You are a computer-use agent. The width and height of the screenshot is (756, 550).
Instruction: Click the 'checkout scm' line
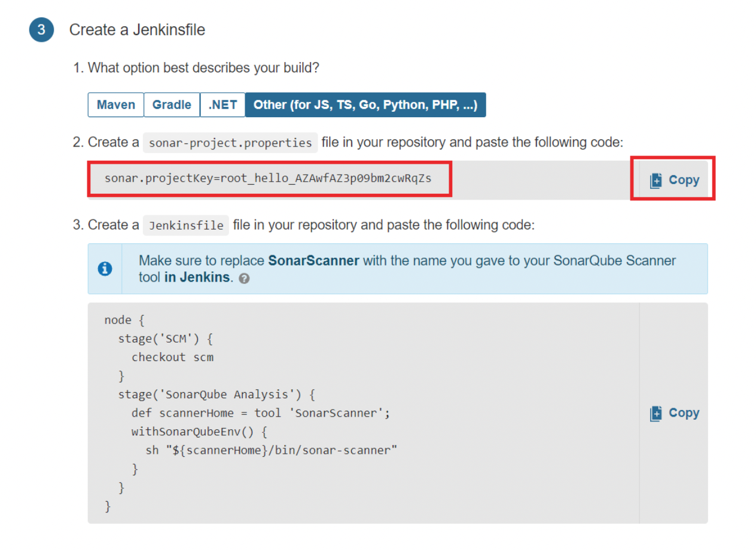pyautogui.click(x=172, y=357)
